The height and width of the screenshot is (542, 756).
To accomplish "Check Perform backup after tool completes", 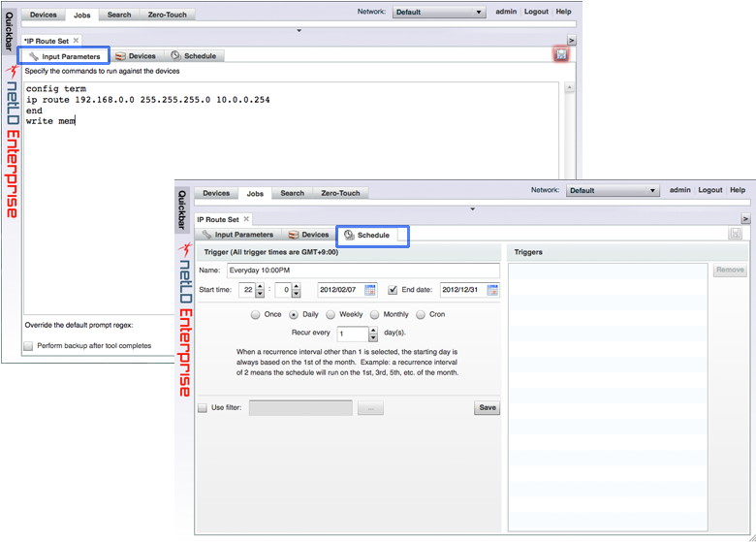I will 28,346.
